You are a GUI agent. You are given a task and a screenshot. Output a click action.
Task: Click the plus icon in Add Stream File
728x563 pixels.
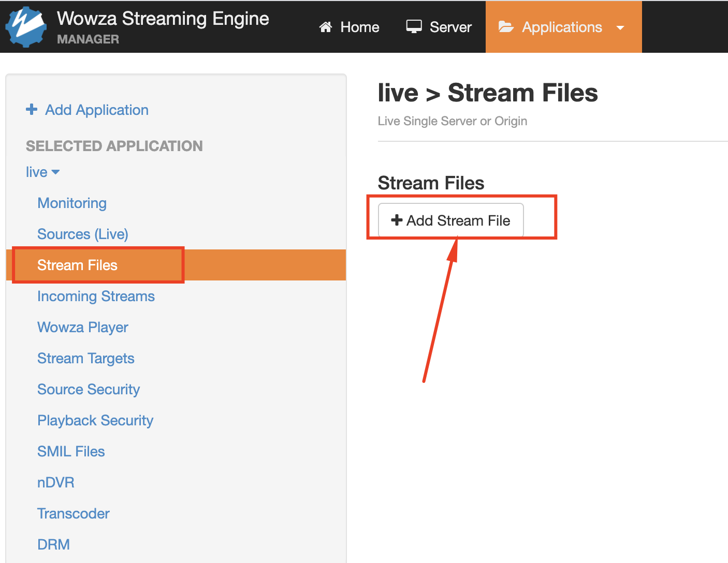pos(397,220)
